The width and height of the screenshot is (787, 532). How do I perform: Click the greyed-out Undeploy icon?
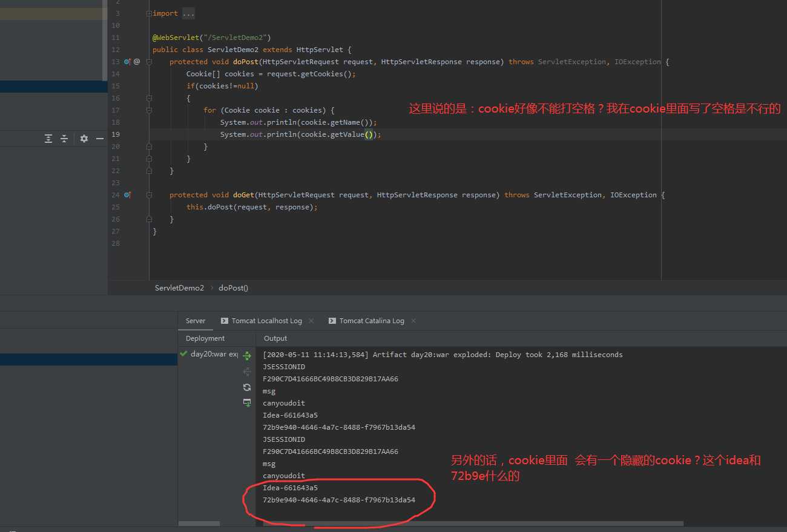(x=247, y=372)
